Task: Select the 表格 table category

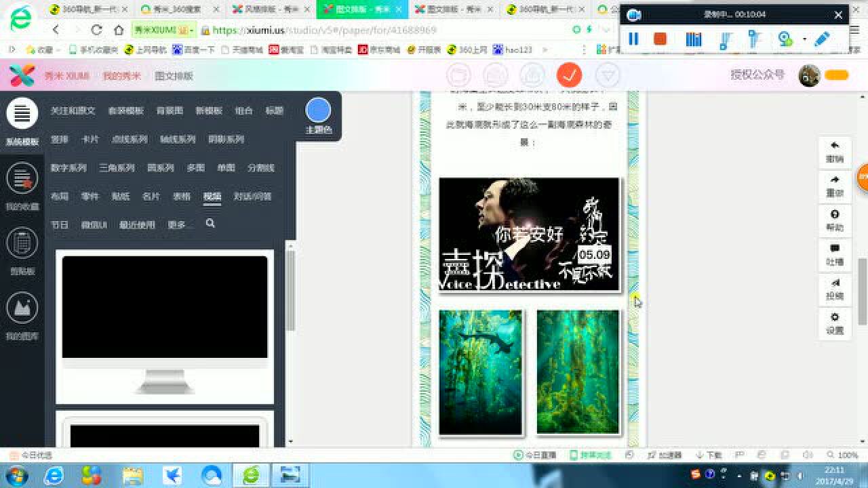Action: tap(182, 196)
